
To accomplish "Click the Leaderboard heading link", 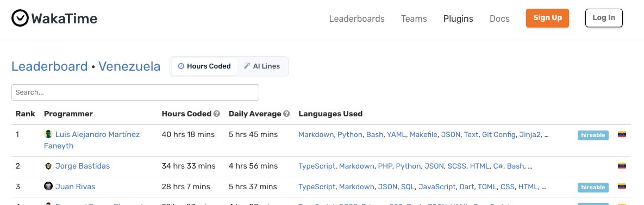I will [49, 66].
